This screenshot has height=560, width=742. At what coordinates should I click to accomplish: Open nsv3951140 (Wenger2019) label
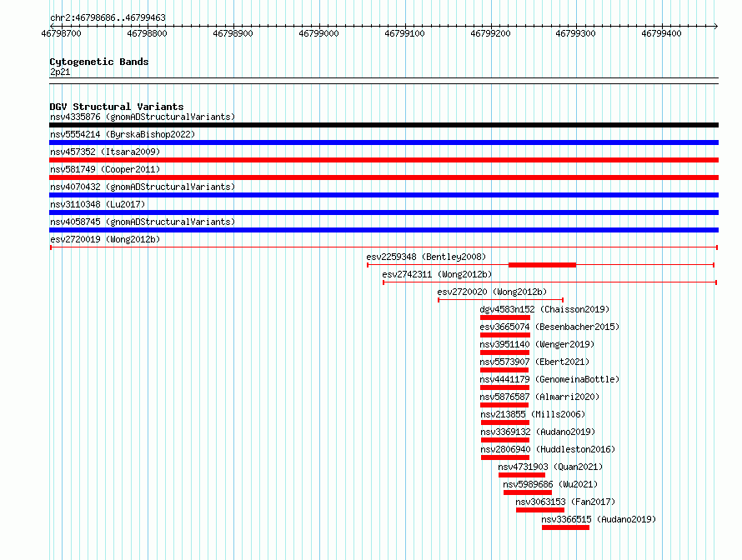(537, 344)
